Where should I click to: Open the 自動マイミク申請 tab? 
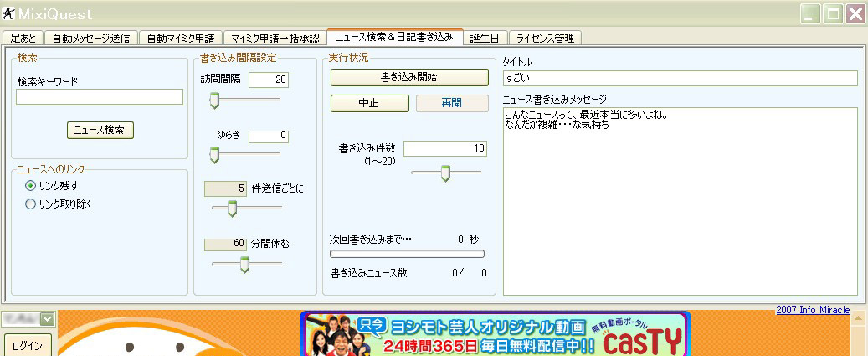(181, 39)
